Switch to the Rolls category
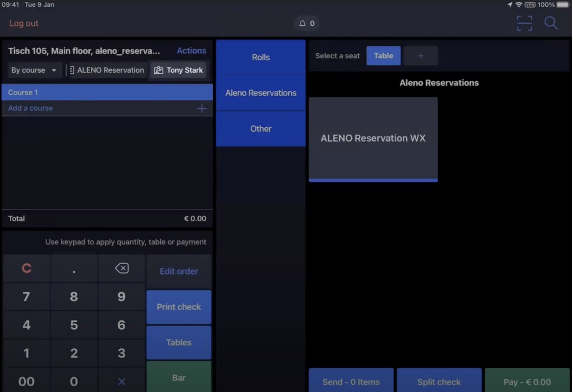Screen dimensions: 572x392 click(261, 57)
